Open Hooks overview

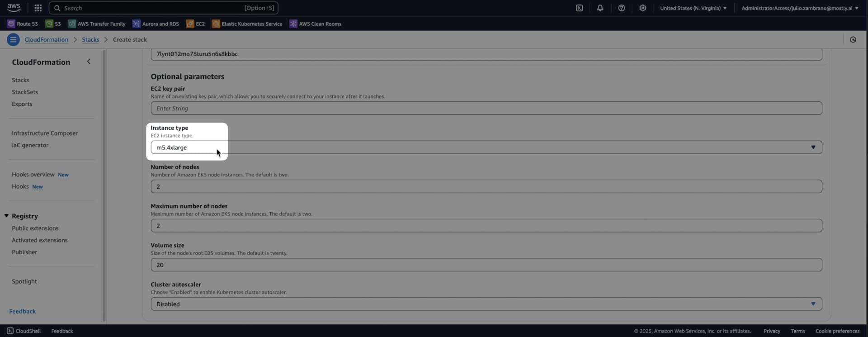(x=33, y=175)
